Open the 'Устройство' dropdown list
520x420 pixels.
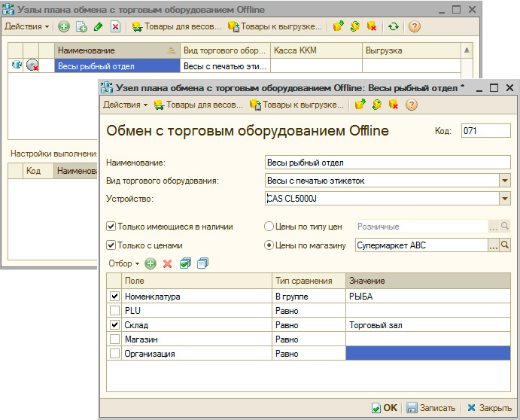pos(505,199)
